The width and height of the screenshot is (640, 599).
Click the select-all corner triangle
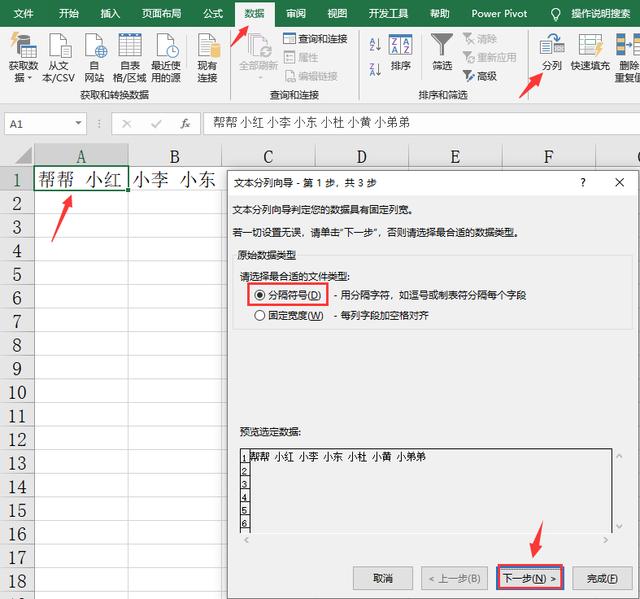tap(23, 155)
